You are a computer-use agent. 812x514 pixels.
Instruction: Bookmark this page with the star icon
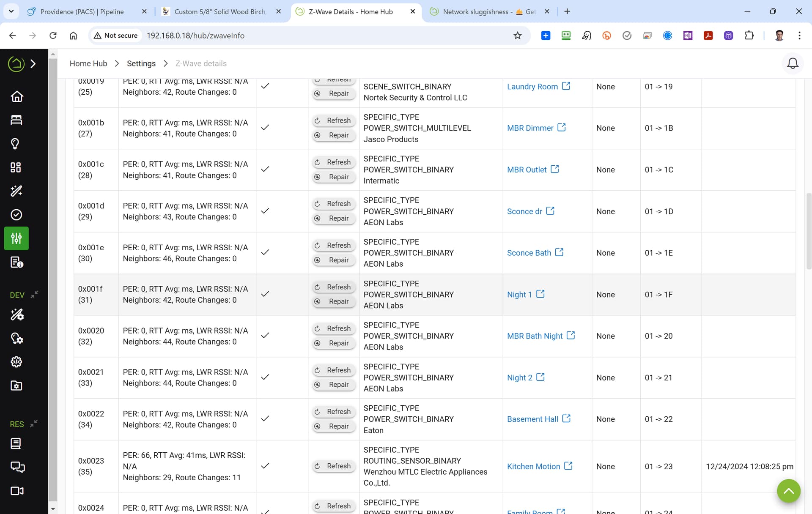(517, 36)
